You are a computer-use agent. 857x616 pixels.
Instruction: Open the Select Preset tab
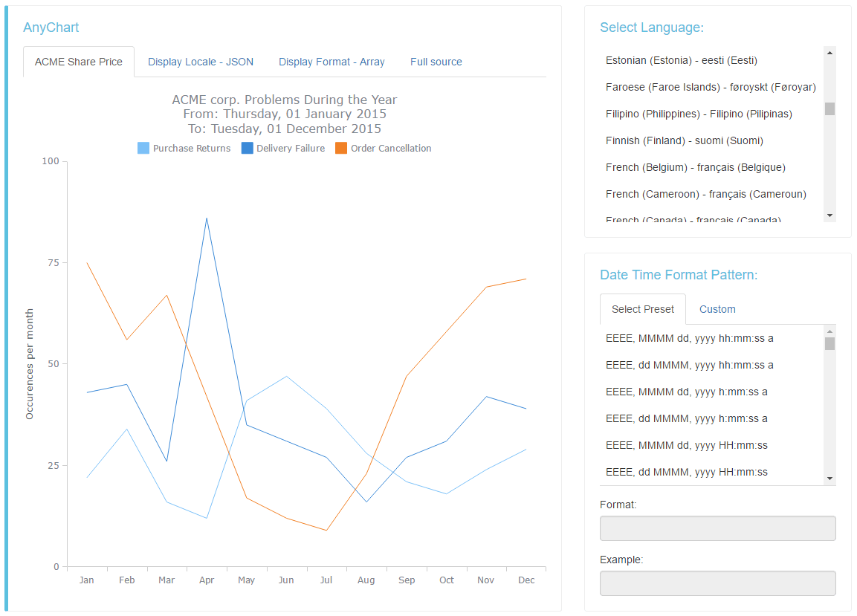[642, 309]
